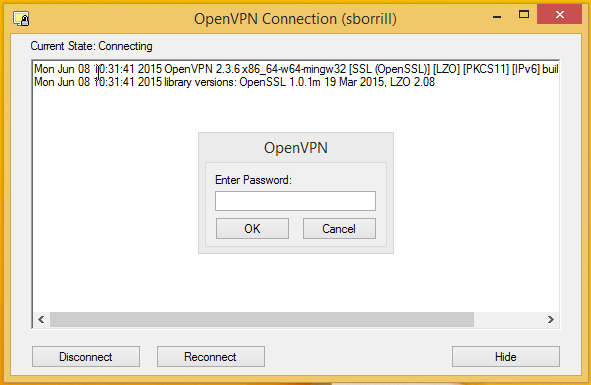Click the OpenVPN Connection (sborrill) title bar
Screen dimensions: 591x385
[x=295, y=18]
